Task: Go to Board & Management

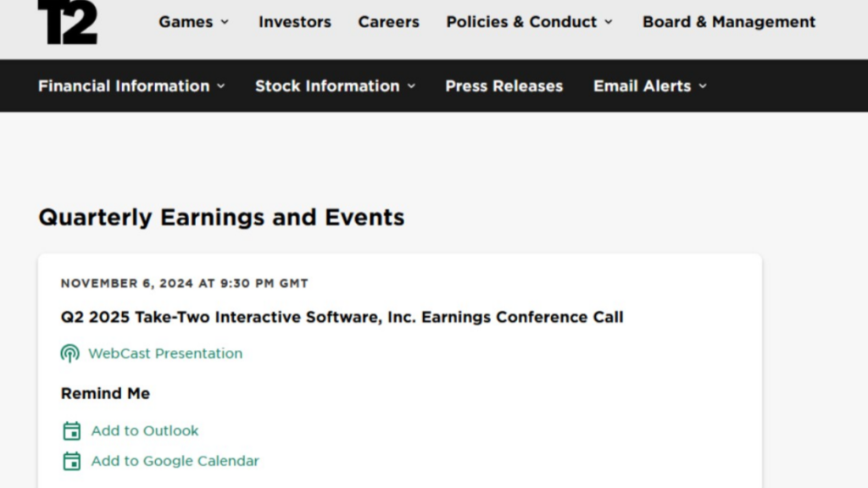Action: point(729,22)
